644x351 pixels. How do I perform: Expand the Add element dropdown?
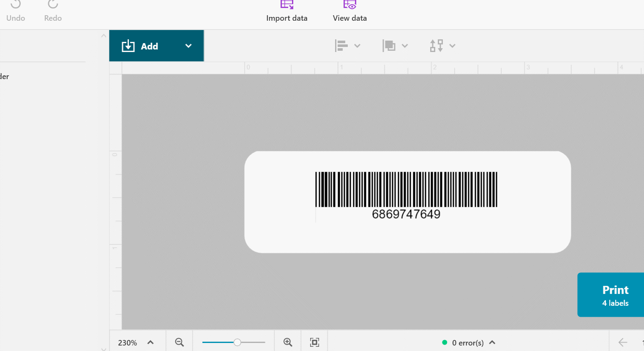tap(188, 46)
